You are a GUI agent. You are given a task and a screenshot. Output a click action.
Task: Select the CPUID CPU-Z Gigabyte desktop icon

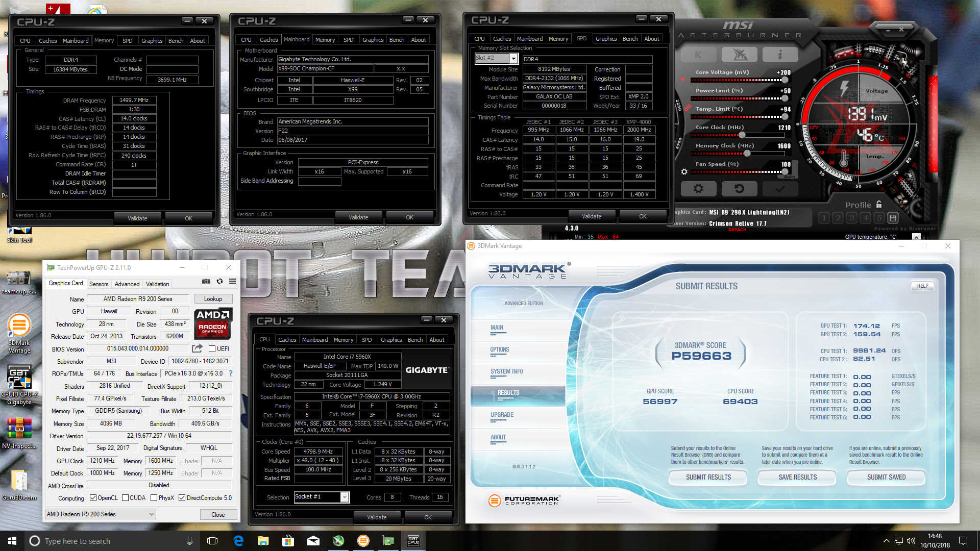pyautogui.click(x=19, y=386)
